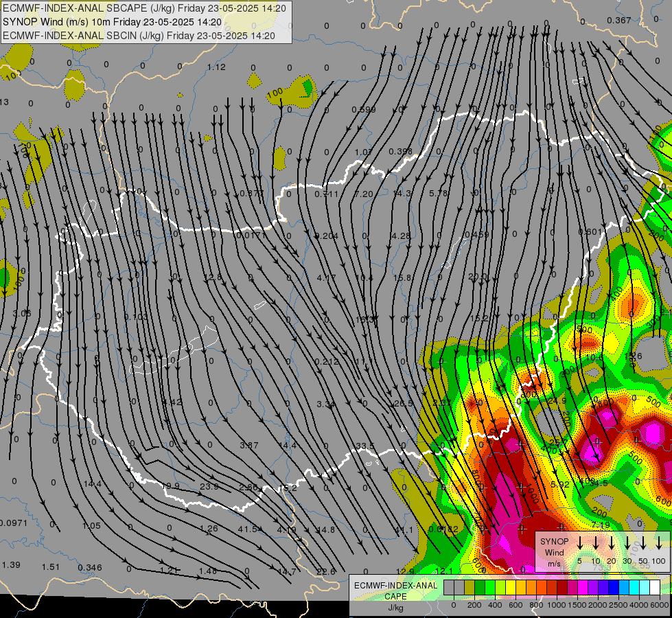The height and width of the screenshot is (618, 672).
Task: Click the map value 15.8
Action: pos(402,278)
